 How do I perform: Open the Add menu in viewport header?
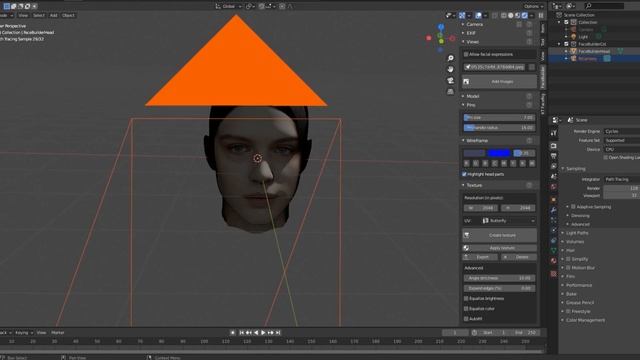tap(53, 16)
